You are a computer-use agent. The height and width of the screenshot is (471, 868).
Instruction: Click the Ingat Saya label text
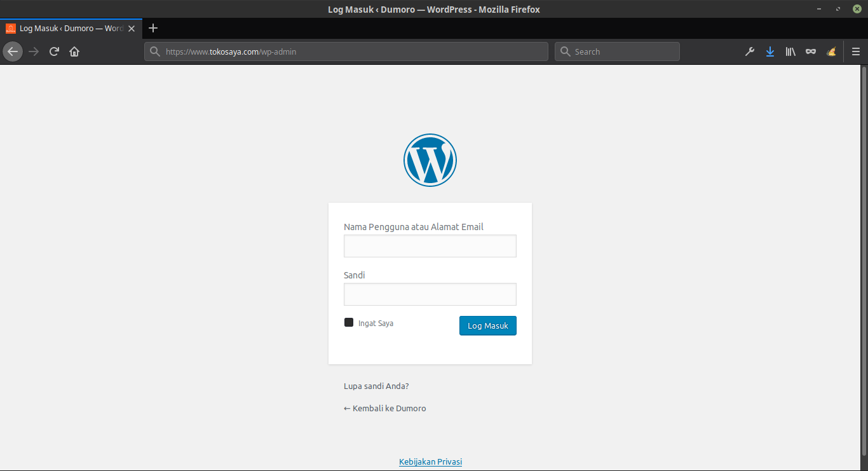[376, 323]
